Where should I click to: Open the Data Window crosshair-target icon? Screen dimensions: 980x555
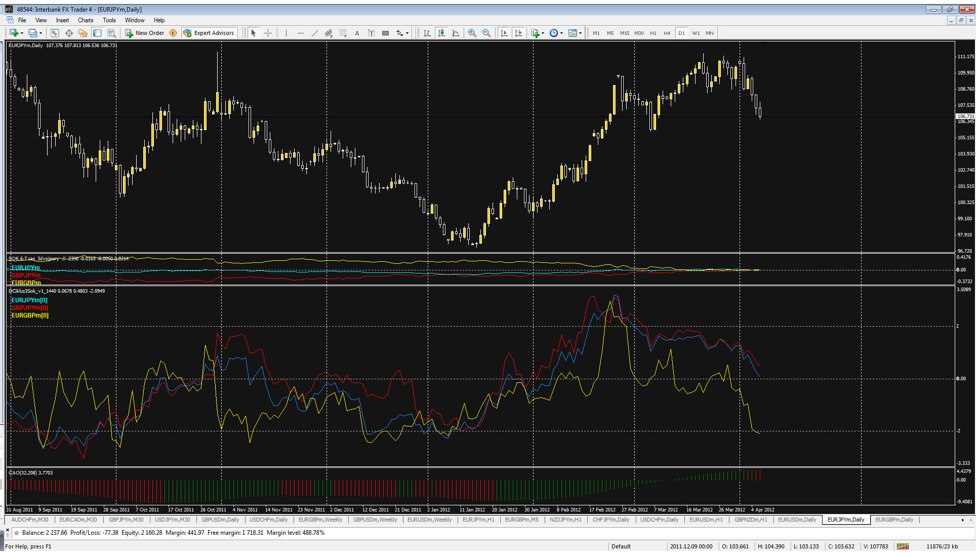click(x=69, y=33)
